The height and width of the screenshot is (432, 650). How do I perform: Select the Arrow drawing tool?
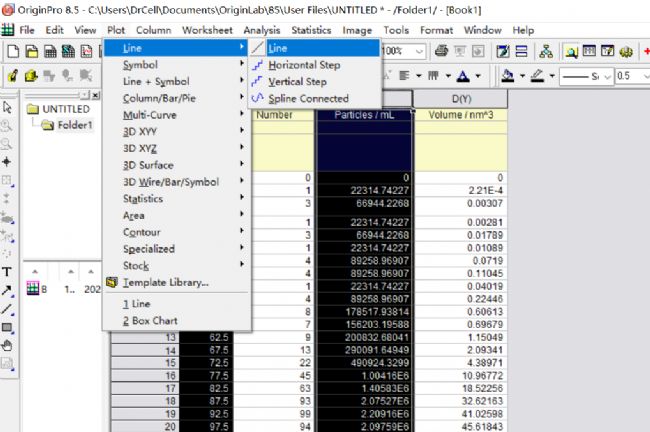pos(8,290)
